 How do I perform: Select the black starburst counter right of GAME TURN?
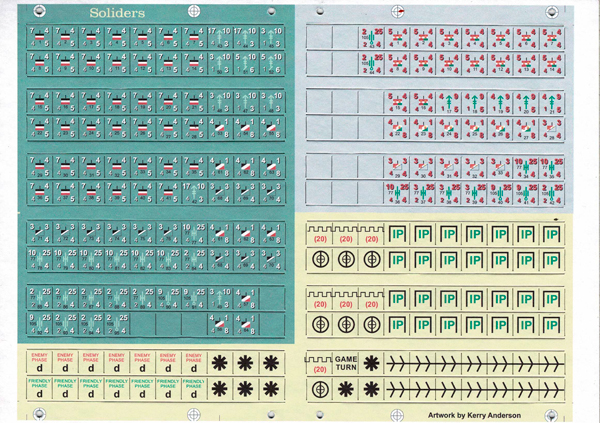[372, 362]
